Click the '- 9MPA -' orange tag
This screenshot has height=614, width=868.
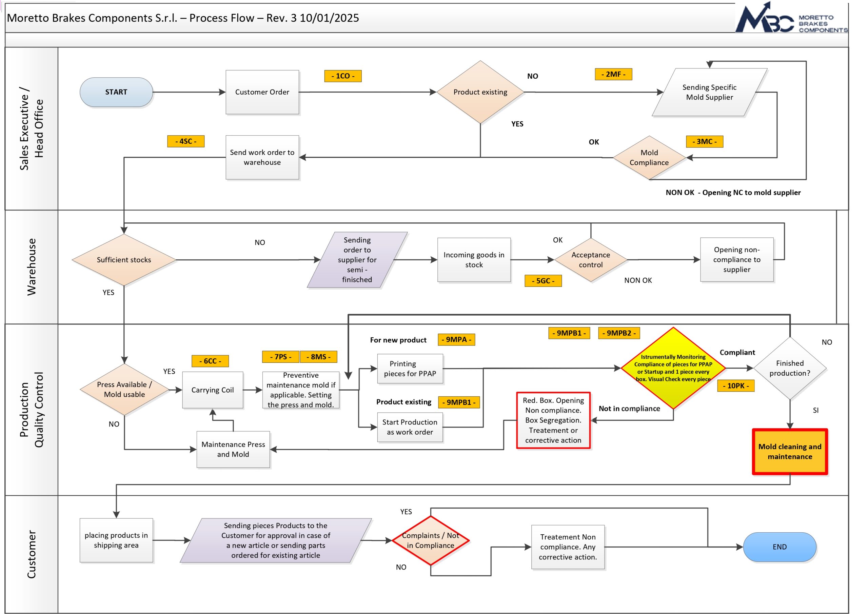point(456,339)
